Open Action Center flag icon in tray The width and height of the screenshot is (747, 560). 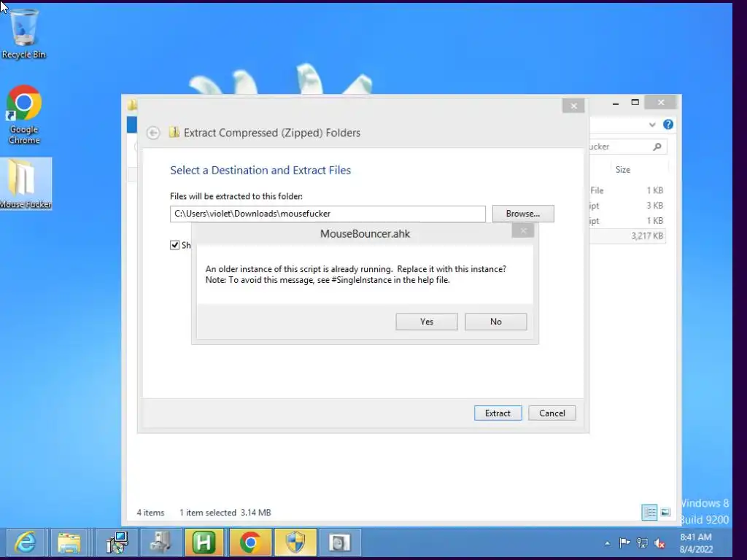point(624,542)
